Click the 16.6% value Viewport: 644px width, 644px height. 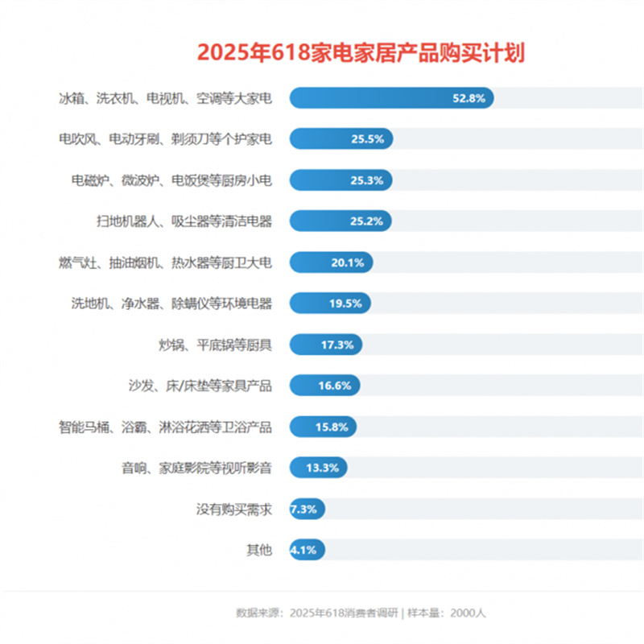tap(335, 386)
